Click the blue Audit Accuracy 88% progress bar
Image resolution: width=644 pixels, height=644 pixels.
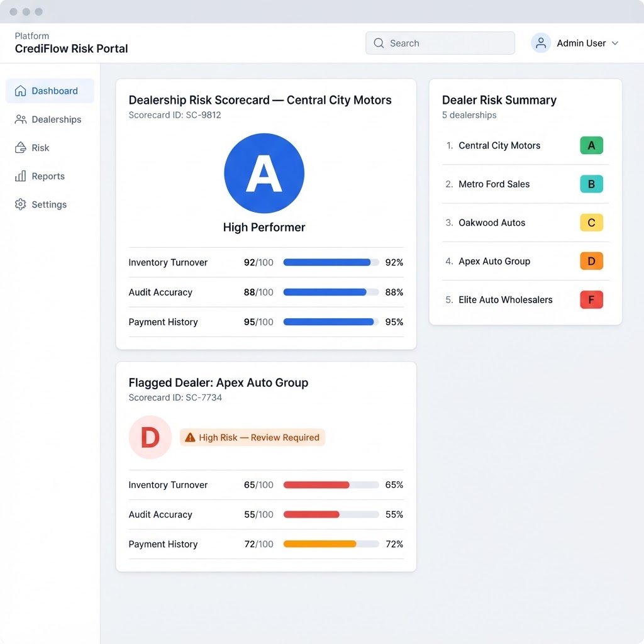[331, 292]
